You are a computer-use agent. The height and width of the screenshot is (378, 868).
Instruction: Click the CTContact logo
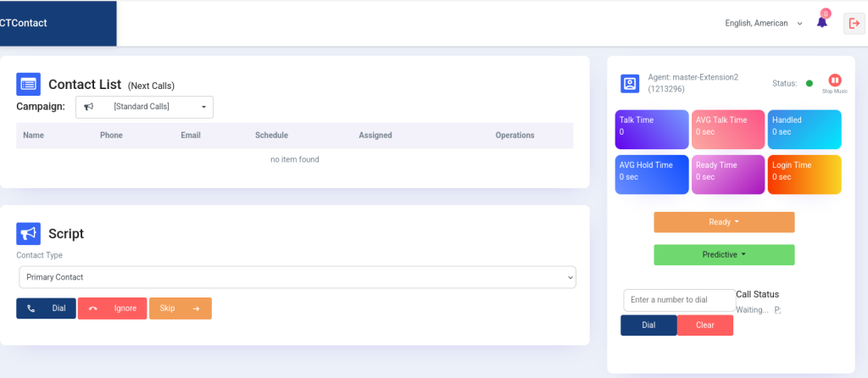(x=25, y=24)
